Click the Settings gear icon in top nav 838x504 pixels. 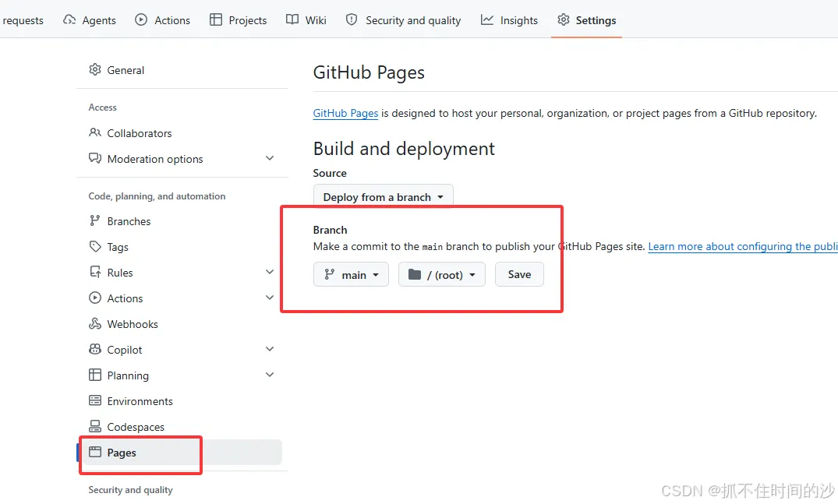(x=564, y=19)
